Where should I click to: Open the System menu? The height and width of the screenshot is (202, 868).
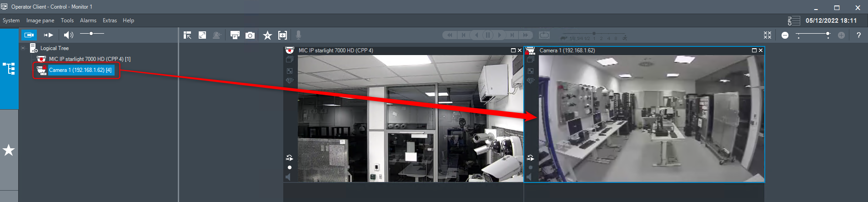[x=11, y=20]
